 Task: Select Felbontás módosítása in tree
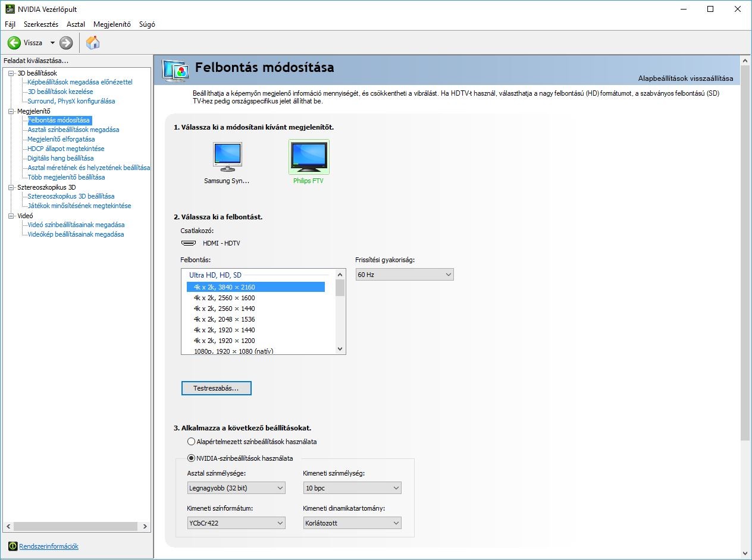(x=59, y=120)
